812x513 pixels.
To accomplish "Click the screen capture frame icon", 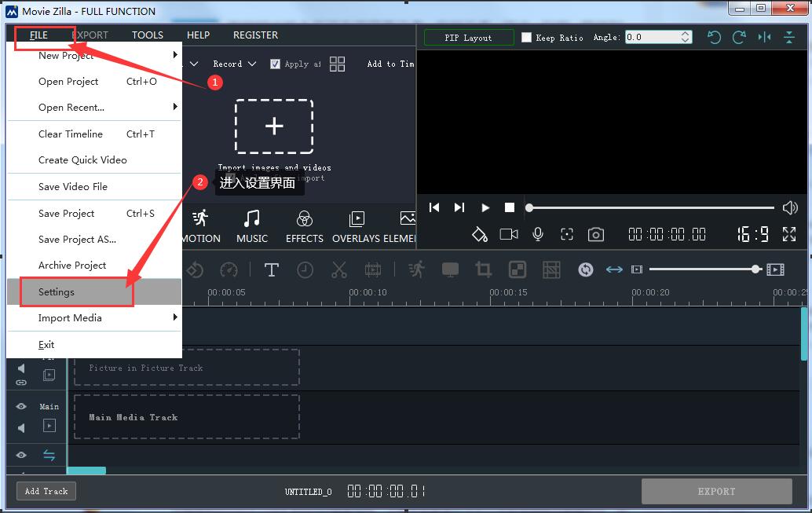I will (x=567, y=235).
